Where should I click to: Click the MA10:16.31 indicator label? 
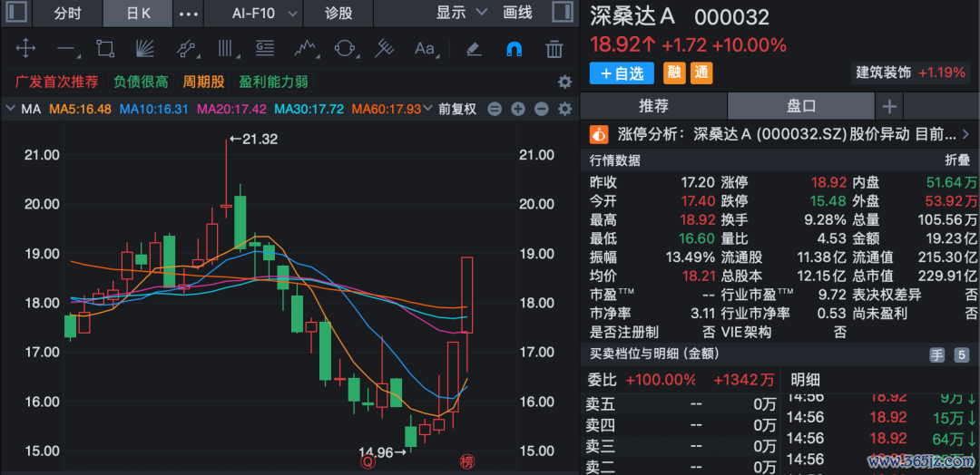tap(153, 109)
